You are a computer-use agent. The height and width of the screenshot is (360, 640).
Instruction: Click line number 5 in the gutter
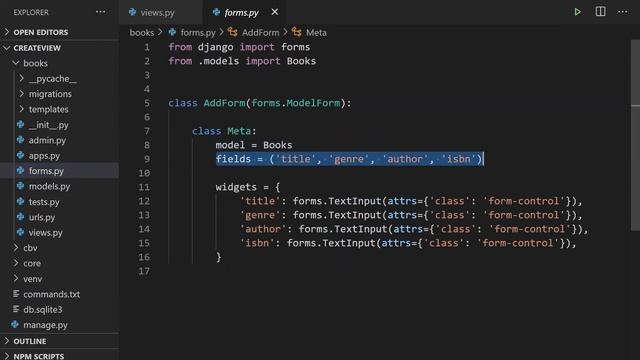[147, 103]
